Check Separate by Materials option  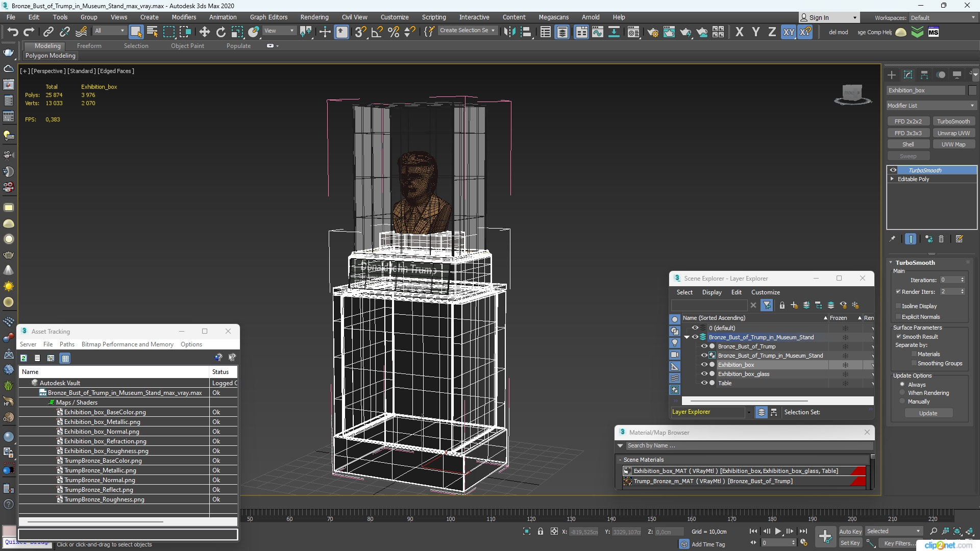pos(914,354)
